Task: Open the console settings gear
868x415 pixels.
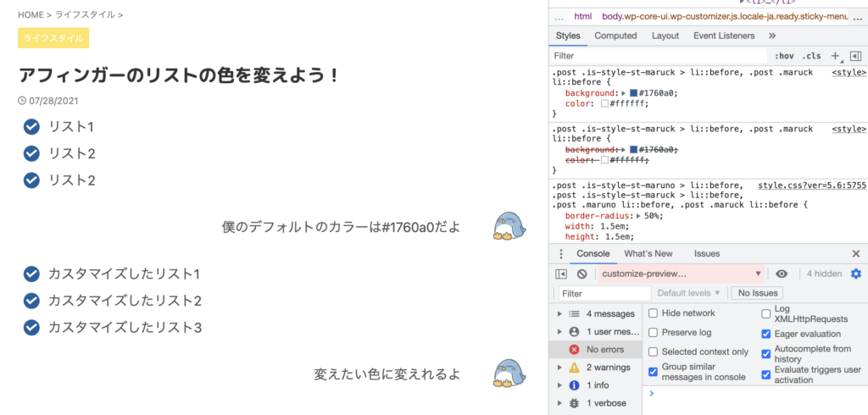Action: coord(856,274)
